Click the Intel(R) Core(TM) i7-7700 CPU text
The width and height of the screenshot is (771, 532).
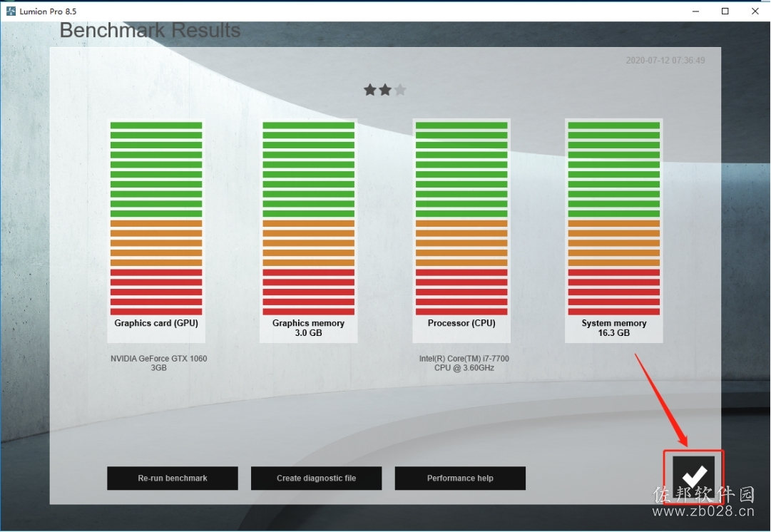(464, 363)
